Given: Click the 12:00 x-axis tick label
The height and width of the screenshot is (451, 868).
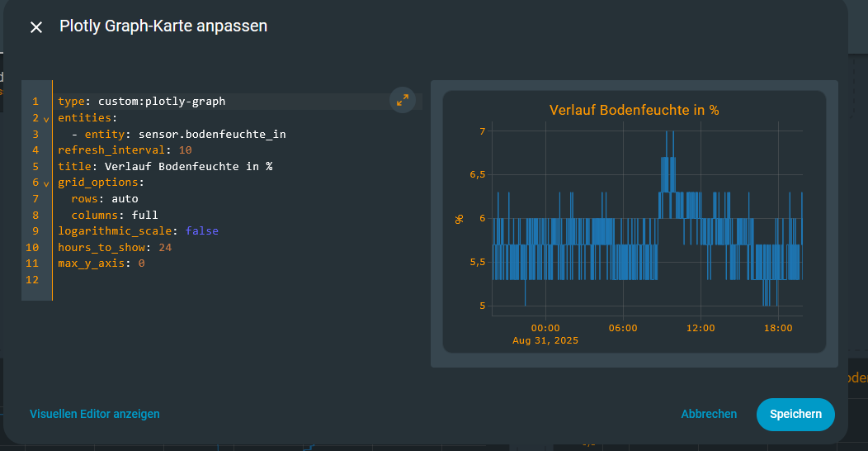Looking at the screenshot, I should [700, 328].
